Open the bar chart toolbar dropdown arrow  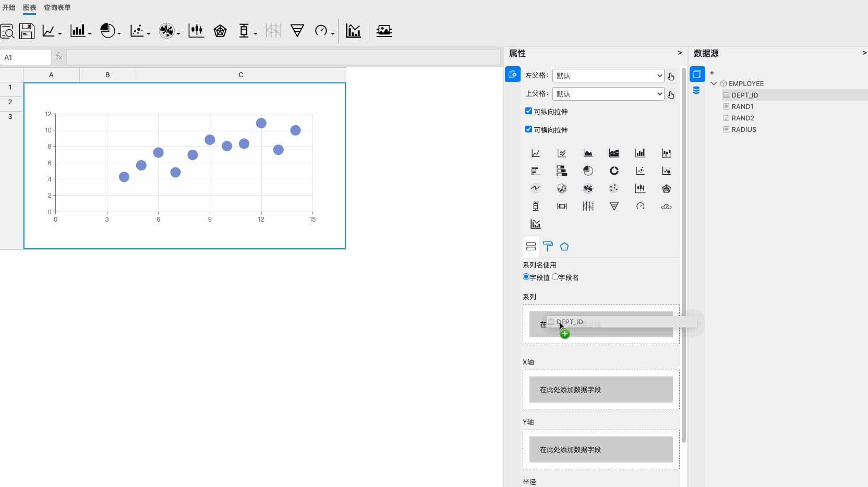90,33
